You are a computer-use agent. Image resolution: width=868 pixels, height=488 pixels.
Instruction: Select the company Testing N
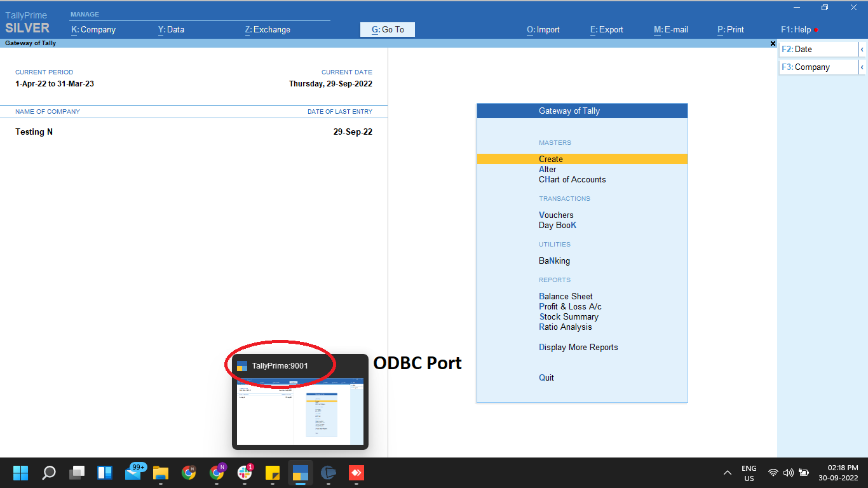(34, 132)
